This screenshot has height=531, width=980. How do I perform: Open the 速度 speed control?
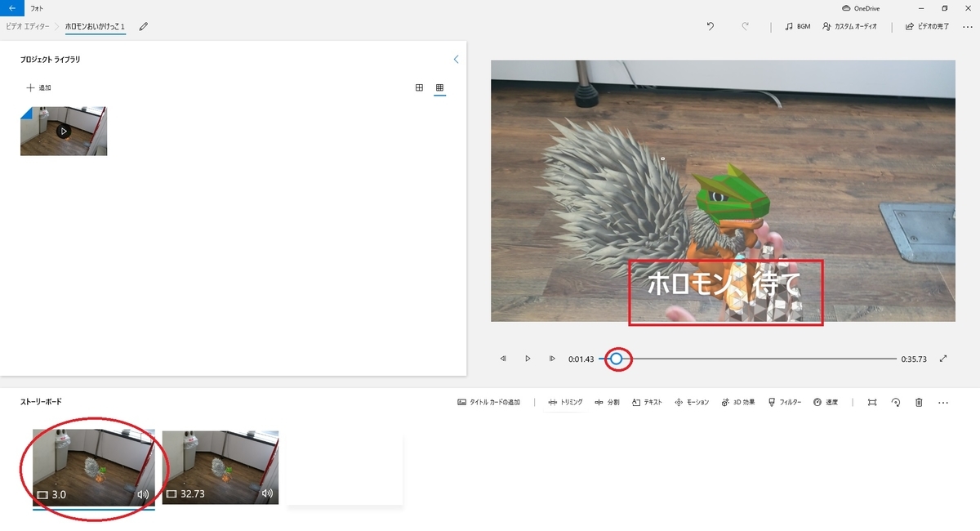(826, 402)
